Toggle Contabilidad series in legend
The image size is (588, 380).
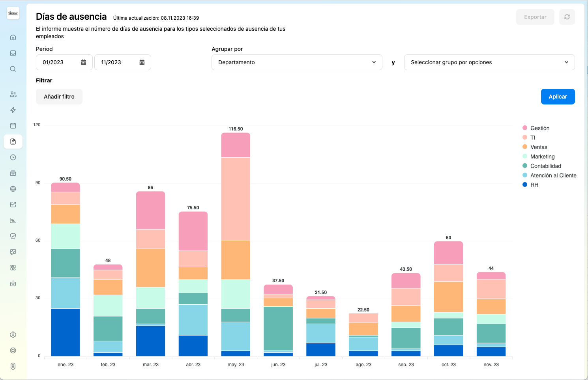(542, 166)
